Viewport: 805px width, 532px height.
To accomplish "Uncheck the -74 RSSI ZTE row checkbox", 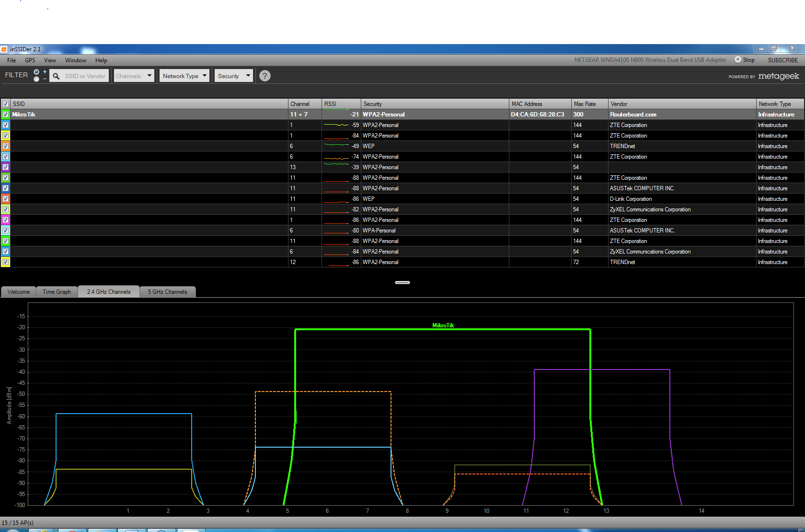I will tap(5, 156).
